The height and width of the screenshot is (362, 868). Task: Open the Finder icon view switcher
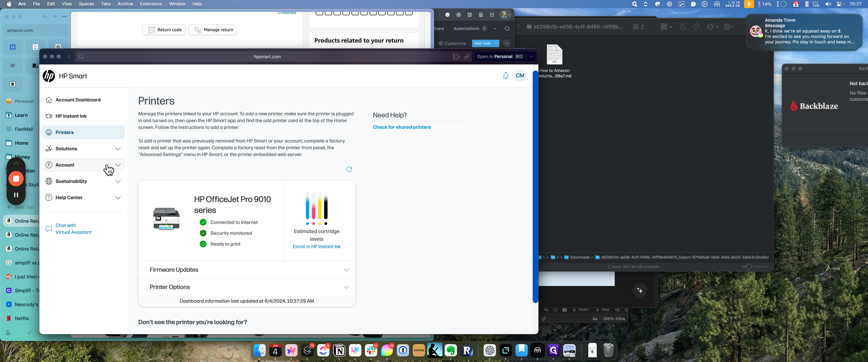point(638,27)
